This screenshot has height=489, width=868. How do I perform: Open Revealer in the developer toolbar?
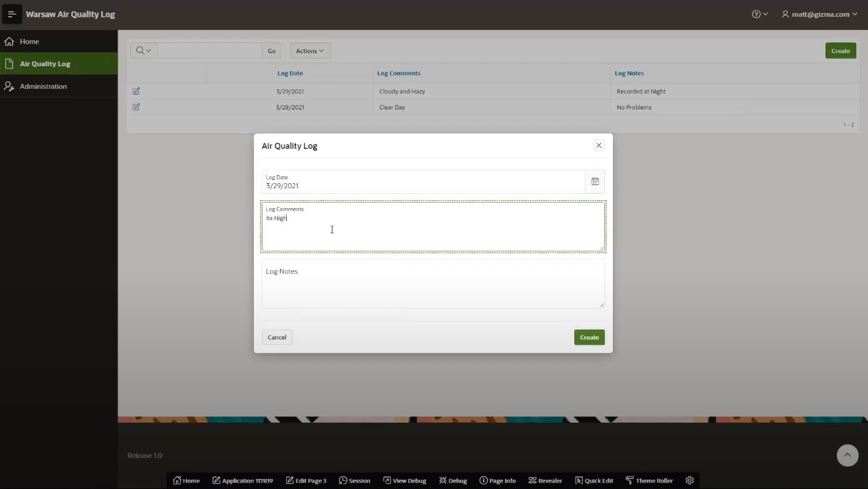click(x=545, y=480)
